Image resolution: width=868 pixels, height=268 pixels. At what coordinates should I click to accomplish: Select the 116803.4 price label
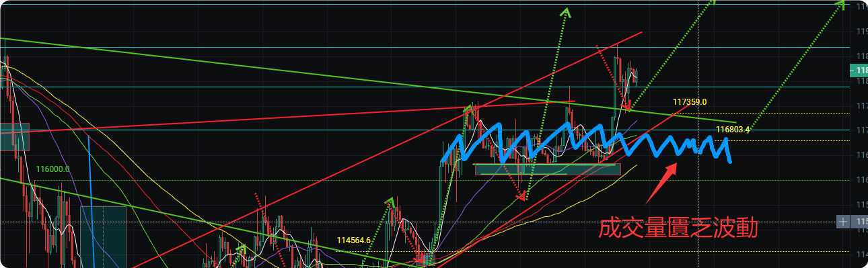coord(733,129)
